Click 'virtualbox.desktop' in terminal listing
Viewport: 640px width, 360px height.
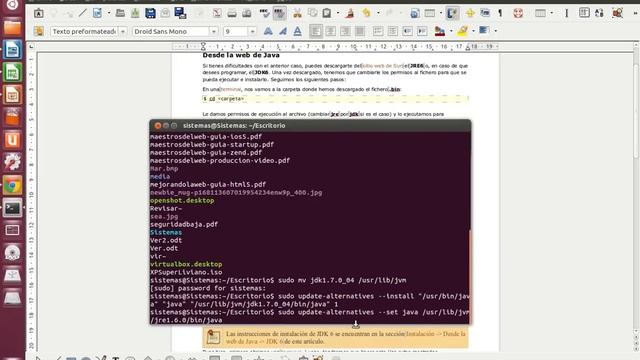(186, 264)
